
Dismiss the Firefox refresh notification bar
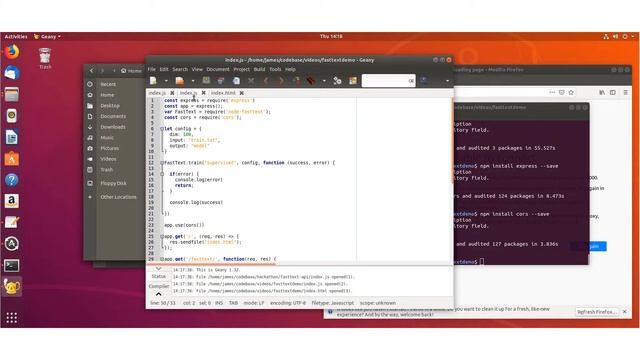(x=624, y=312)
